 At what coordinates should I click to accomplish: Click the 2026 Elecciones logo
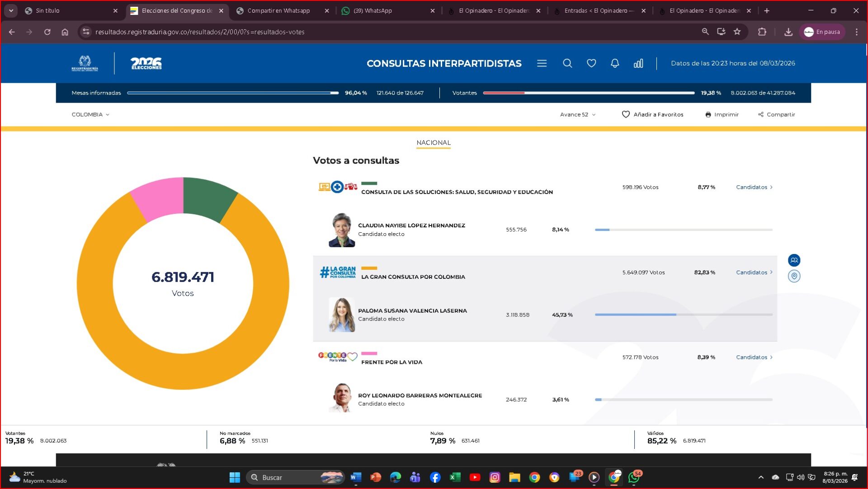tap(146, 64)
